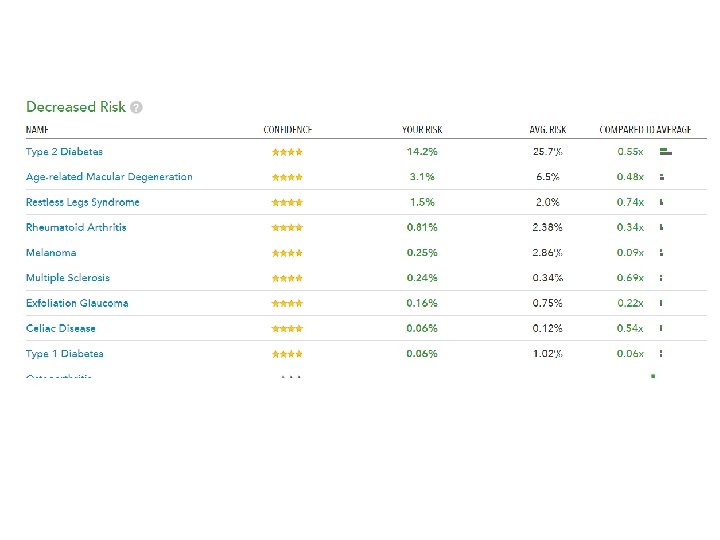
Task: Click the star rating for Celiac Disease
Action: (x=287, y=329)
